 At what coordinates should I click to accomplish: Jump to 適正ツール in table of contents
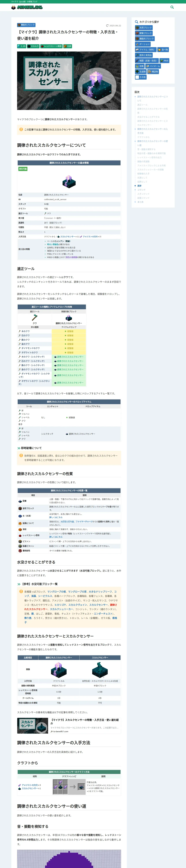pos(142,105)
